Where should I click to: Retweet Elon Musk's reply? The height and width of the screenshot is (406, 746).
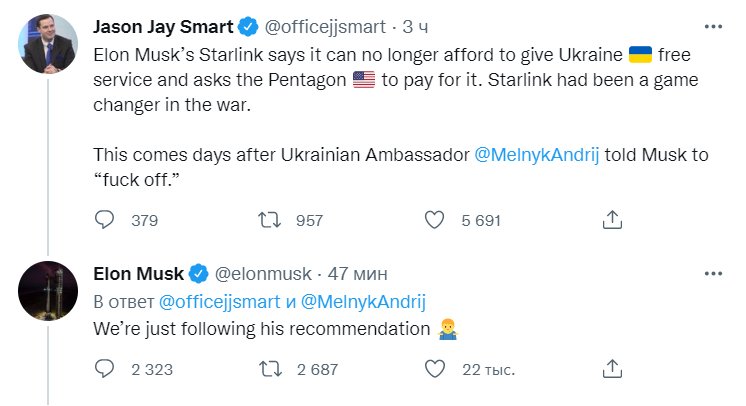(270, 370)
